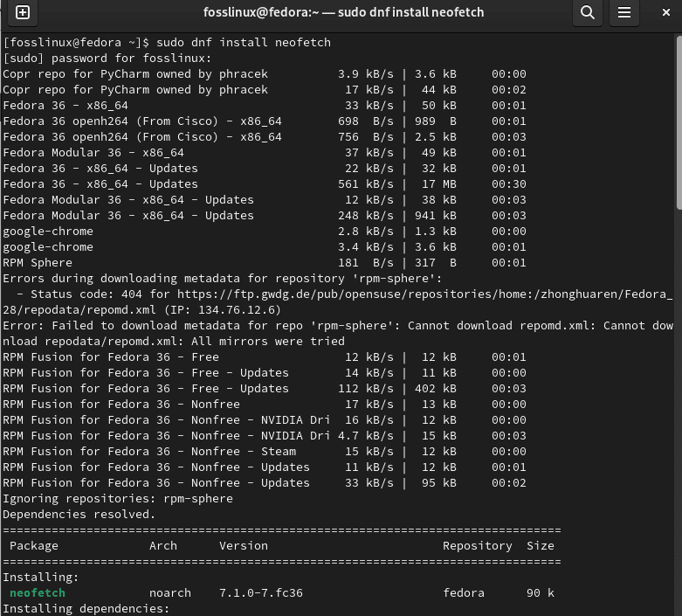Click the 'Version' column header
682x616 pixels.
click(x=244, y=546)
